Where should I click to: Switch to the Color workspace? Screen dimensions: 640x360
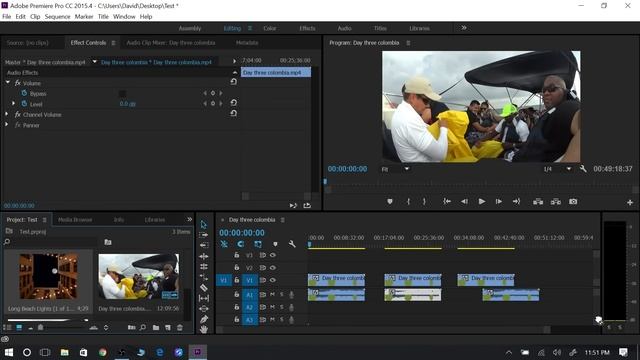click(270, 28)
